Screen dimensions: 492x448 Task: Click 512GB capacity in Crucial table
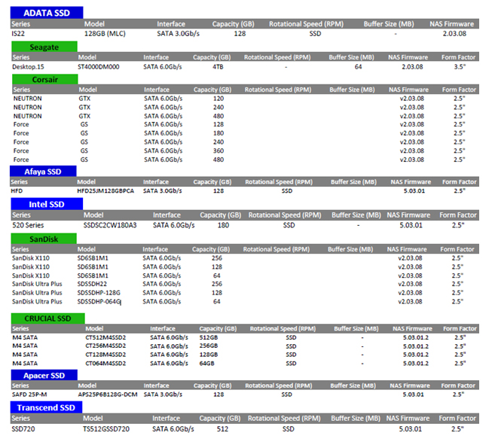pos(209,337)
